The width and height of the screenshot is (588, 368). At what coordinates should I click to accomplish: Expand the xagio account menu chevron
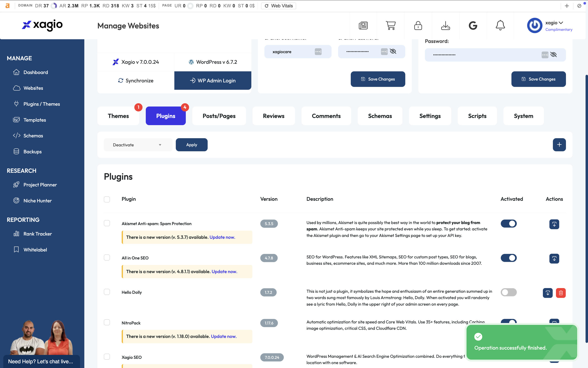[x=561, y=23]
